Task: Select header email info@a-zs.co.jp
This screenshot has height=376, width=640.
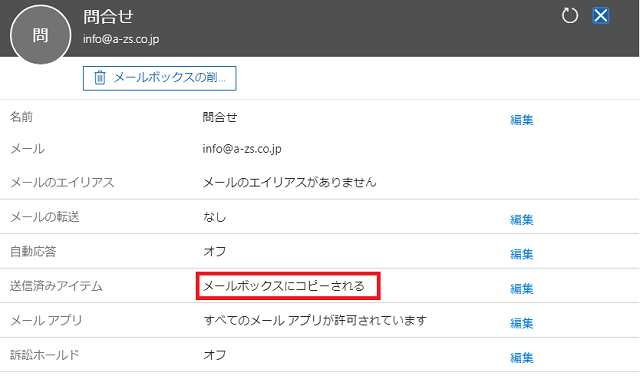Action: coord(121,39)
